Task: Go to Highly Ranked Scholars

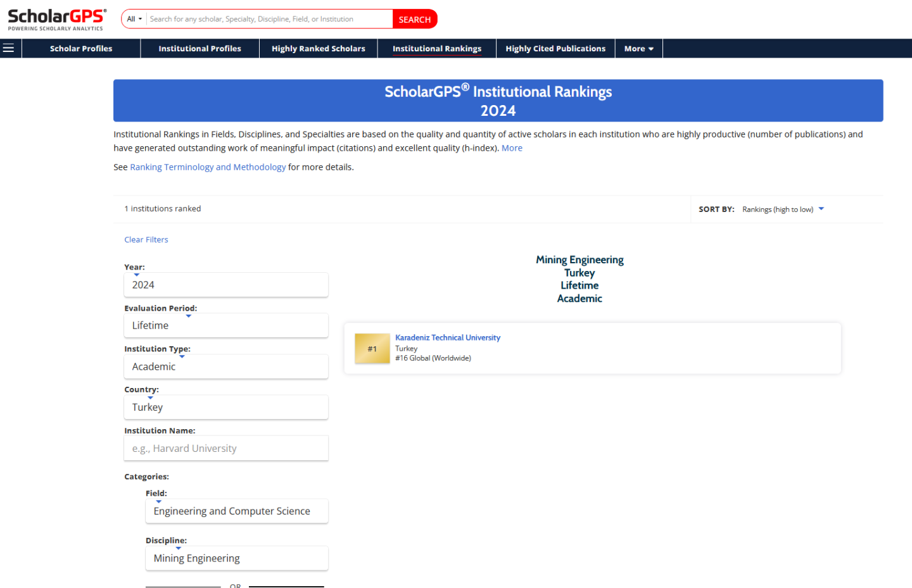Action: pyautogui.click(x=319, y=48)
